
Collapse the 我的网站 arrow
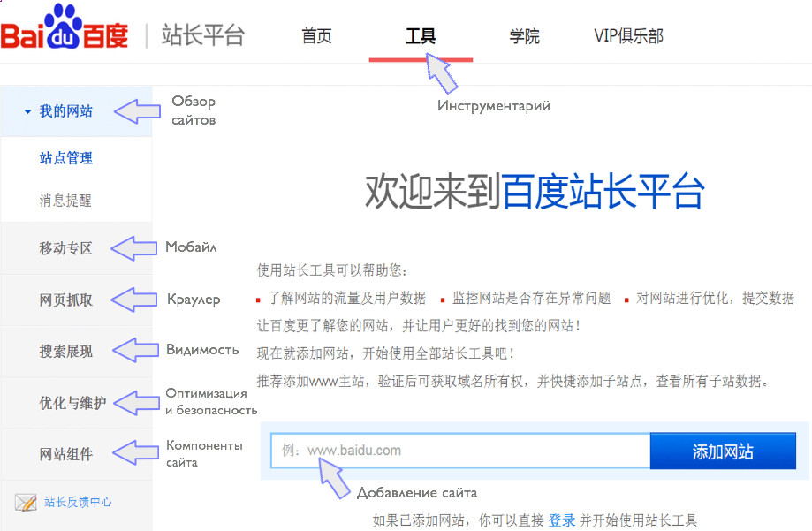pyautogui.click(x=27, y=111)
